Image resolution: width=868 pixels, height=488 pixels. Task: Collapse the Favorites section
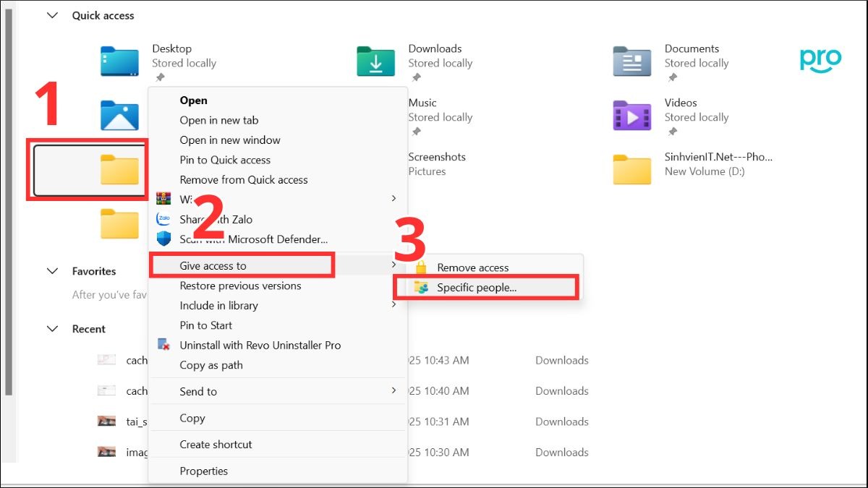[x=52, y=271]
